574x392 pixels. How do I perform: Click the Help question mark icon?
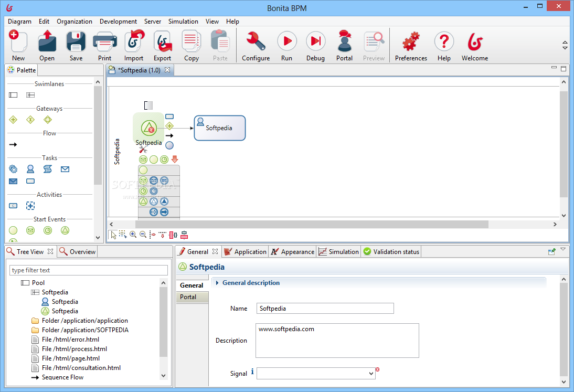[444, 41]
